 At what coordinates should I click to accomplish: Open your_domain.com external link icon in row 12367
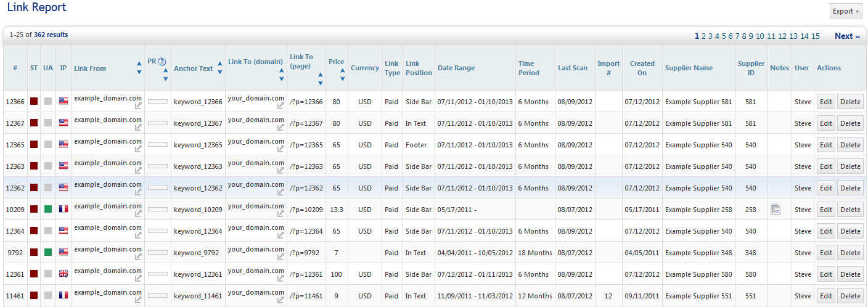281,128
